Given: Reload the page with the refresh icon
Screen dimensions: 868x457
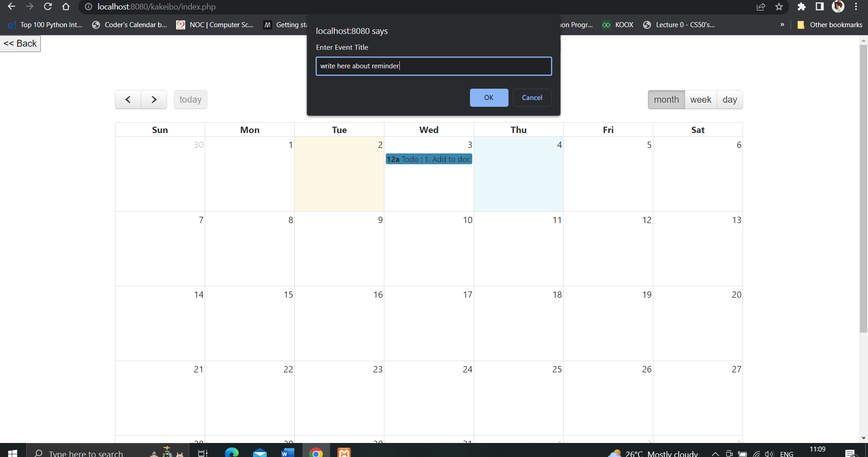Looking at the screenshot, I should tap(48, 7).
